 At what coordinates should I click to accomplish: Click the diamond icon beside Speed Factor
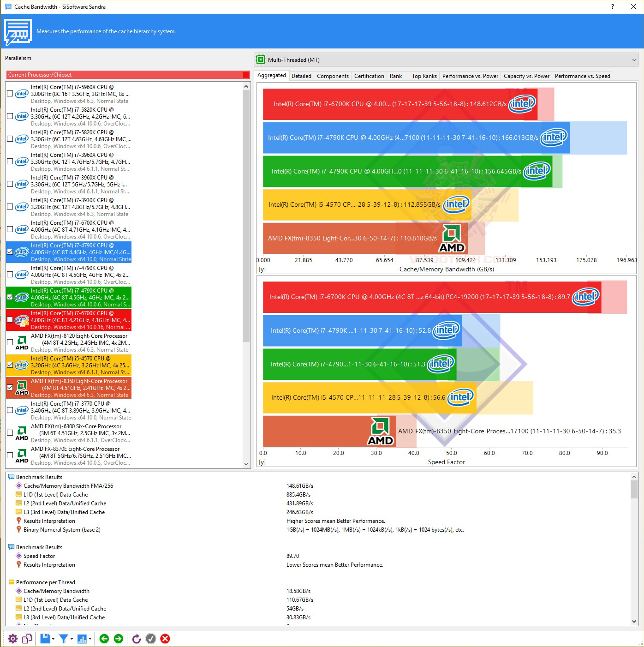point(19,556)
